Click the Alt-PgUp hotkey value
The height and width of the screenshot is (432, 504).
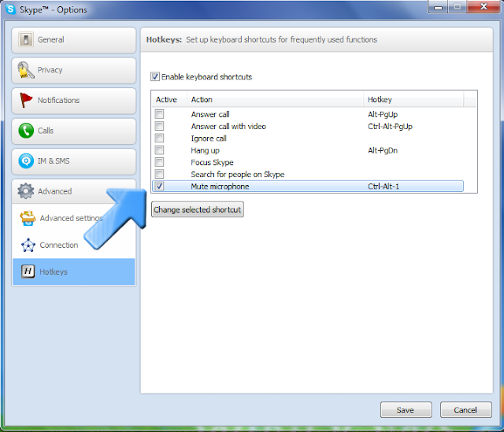pyautogui.click(x=383, y=114)
